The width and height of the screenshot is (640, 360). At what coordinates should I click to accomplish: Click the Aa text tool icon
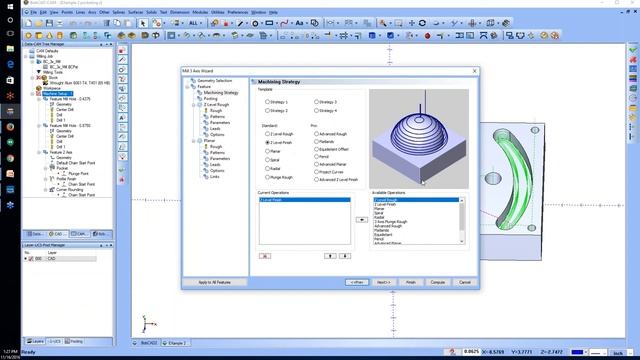[299, 23]
